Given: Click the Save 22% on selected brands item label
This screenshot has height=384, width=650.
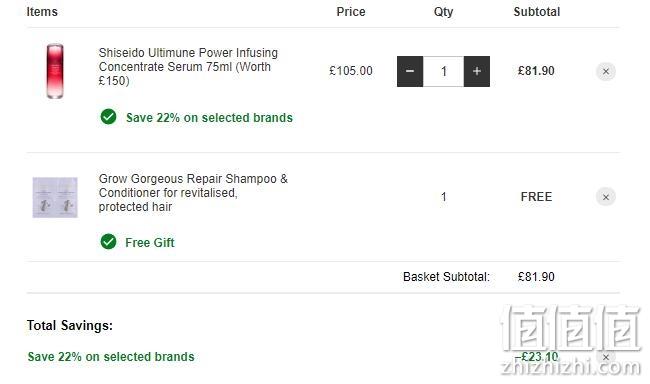Looking at the screenshot, I should click(209, 118).
